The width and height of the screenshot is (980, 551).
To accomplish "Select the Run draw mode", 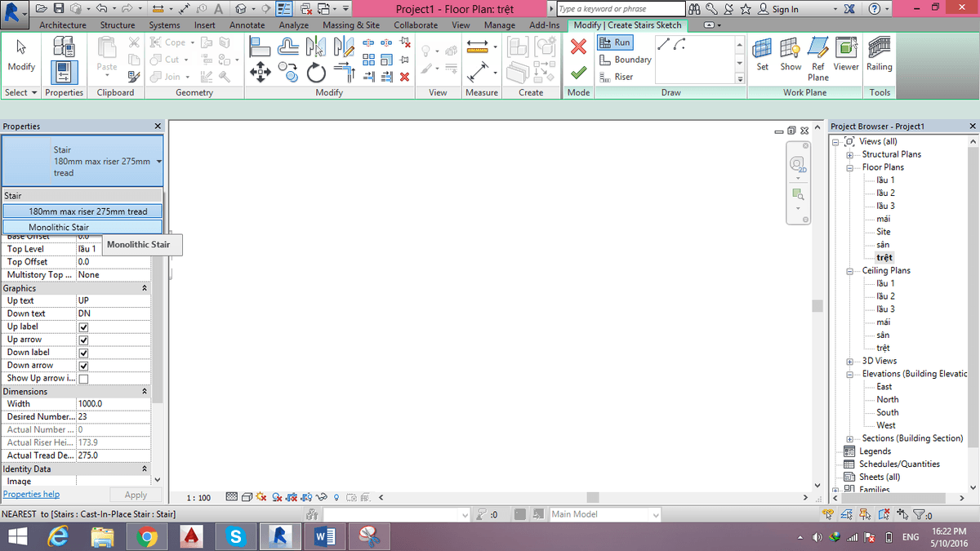I will pyautogui.click(x=615, y=42).
